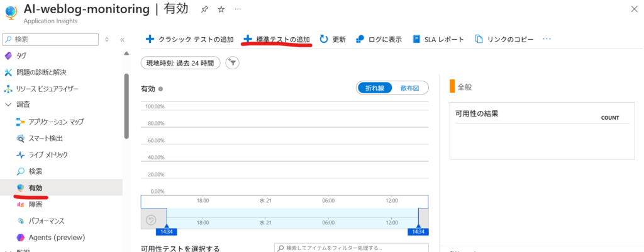Click the 現地時刻: 過去 24 時間 time filter
Screen dimensions: 644x252
pos(180,62)
